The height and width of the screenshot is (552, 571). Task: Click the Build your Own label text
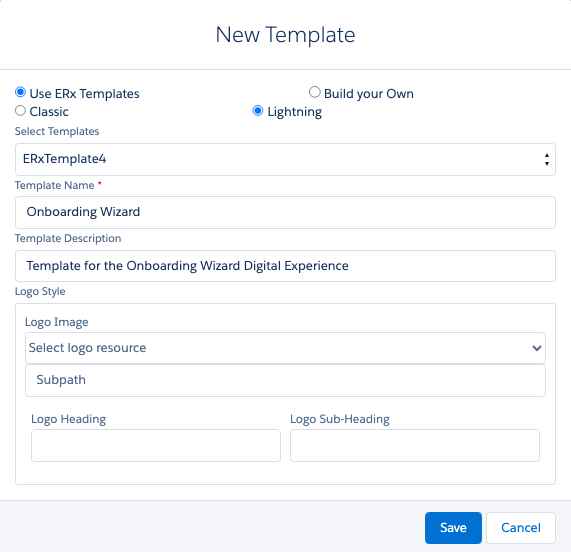click(369, 94)
